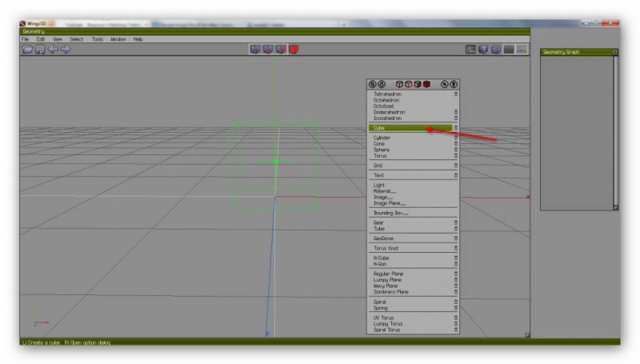Open the option box next to Cube

click(456, 127)
